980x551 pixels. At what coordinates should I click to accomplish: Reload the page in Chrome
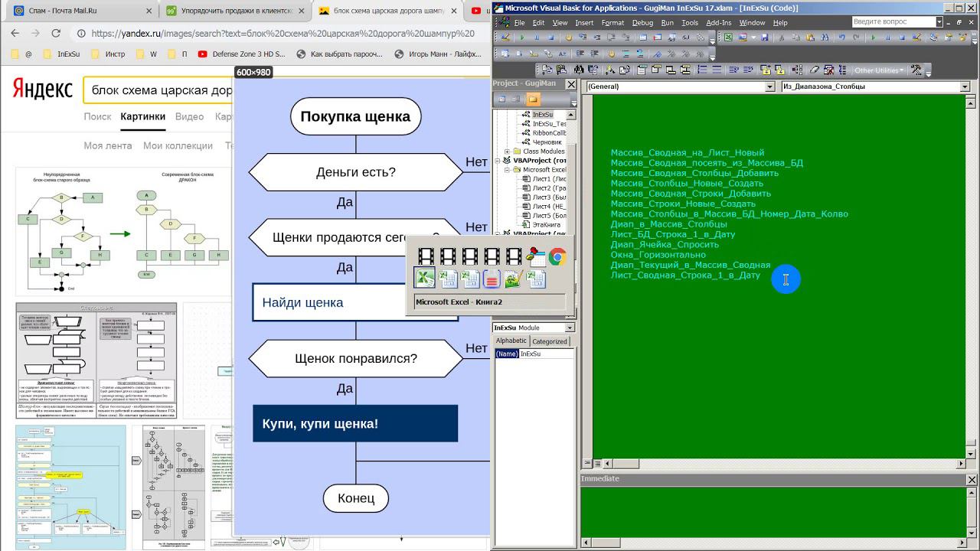point(56,34)
